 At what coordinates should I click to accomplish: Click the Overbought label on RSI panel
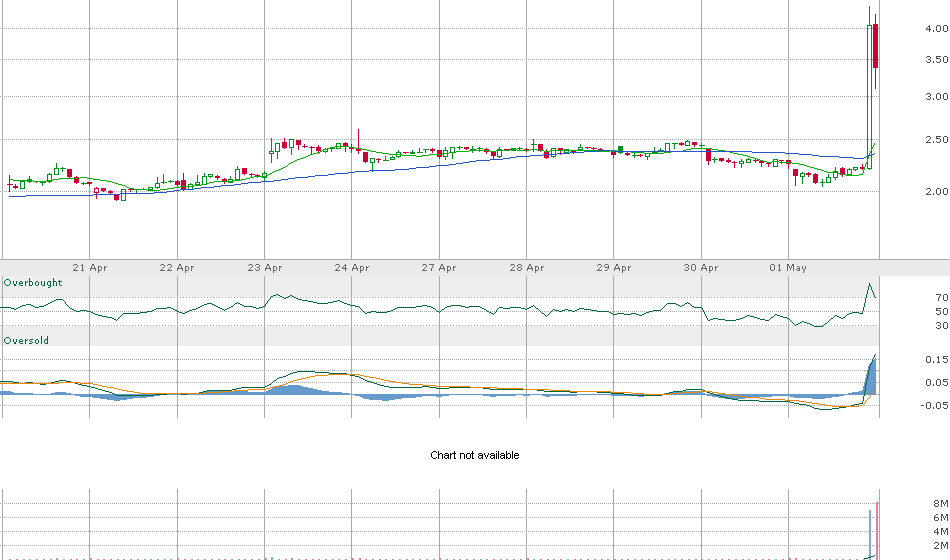(33, 282)
